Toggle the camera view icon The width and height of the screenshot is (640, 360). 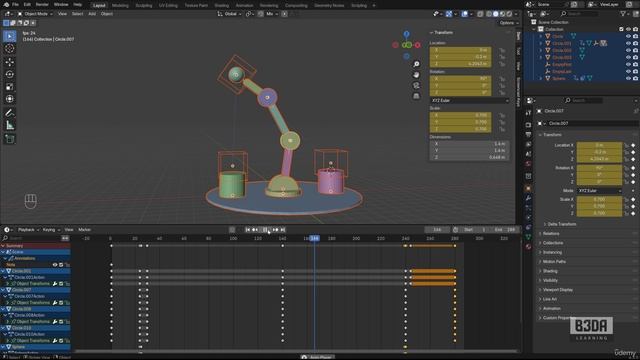416,85
